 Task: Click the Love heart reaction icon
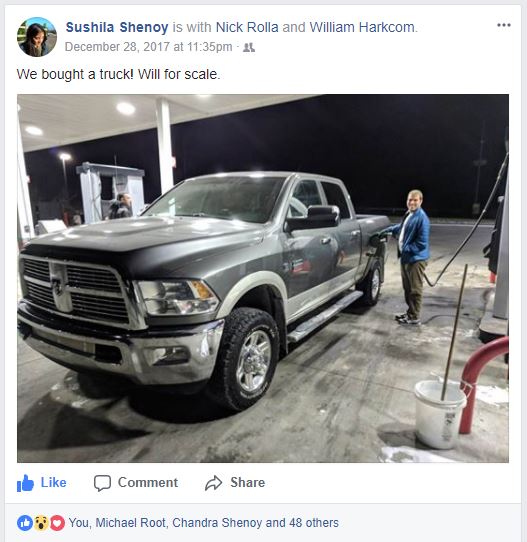57,523
